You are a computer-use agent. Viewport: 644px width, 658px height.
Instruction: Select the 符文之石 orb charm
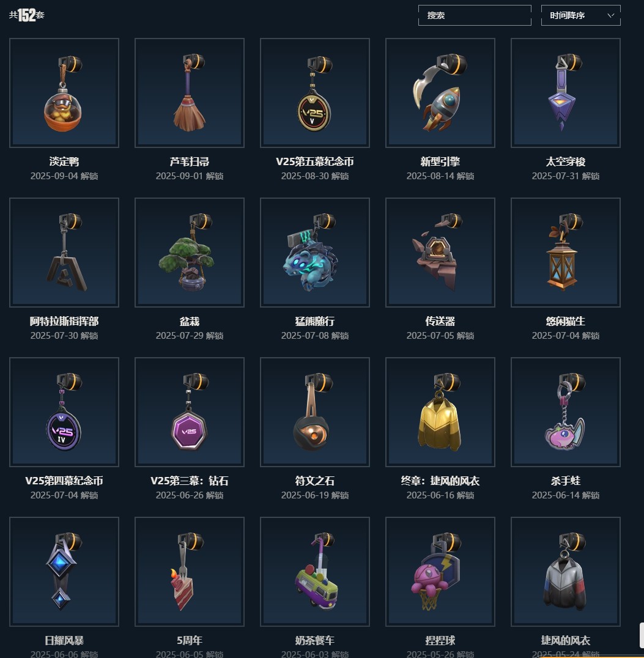(315, 412)
